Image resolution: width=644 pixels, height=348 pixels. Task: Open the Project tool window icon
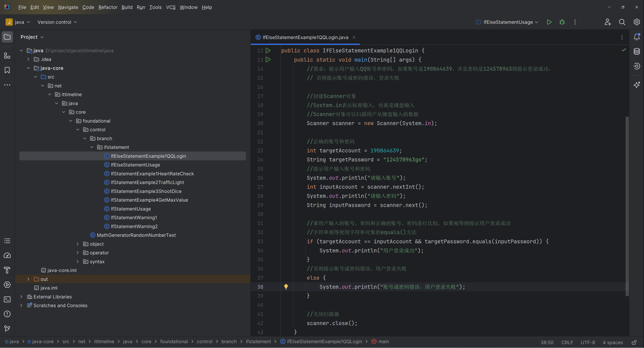(7, 37)
